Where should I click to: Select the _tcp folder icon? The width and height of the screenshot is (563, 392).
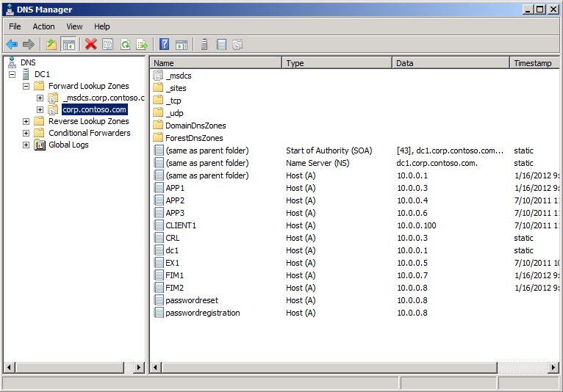(158, 101)
